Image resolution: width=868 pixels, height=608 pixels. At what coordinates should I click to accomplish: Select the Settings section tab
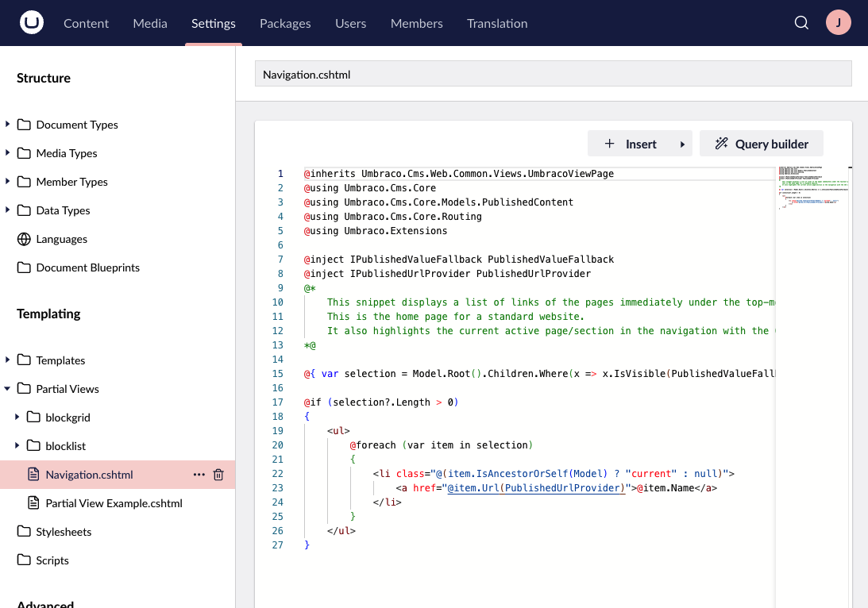tap(214, 23)
